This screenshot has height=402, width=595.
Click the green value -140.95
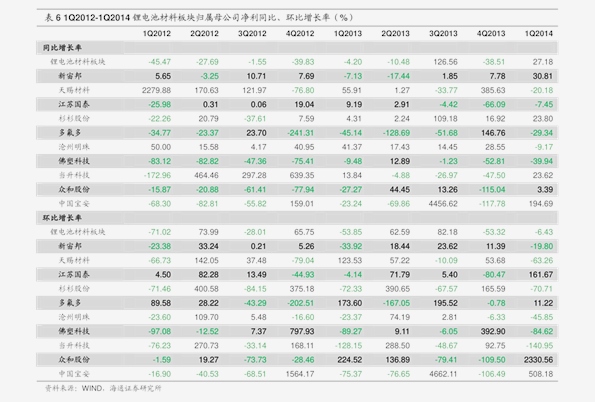point(540,345)
